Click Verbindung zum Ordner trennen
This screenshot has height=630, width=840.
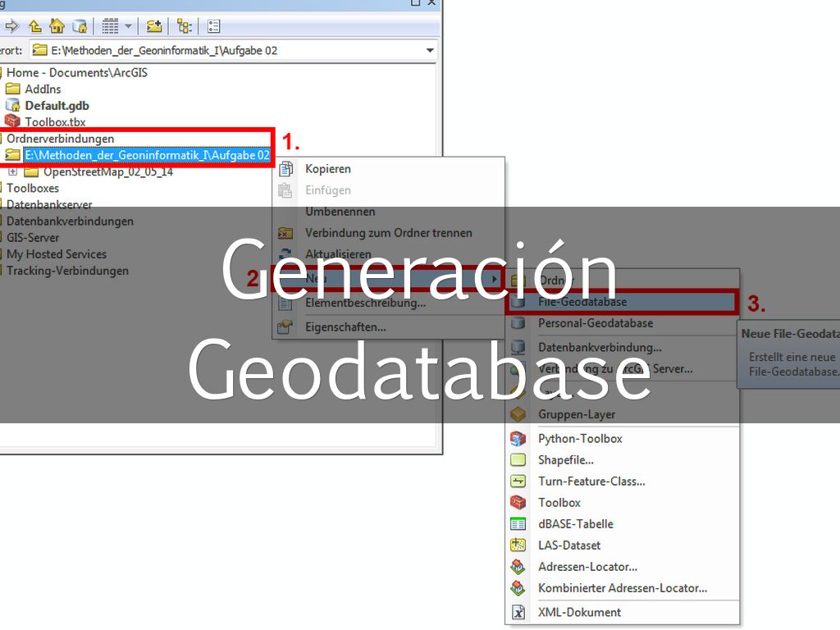[388, 233]
